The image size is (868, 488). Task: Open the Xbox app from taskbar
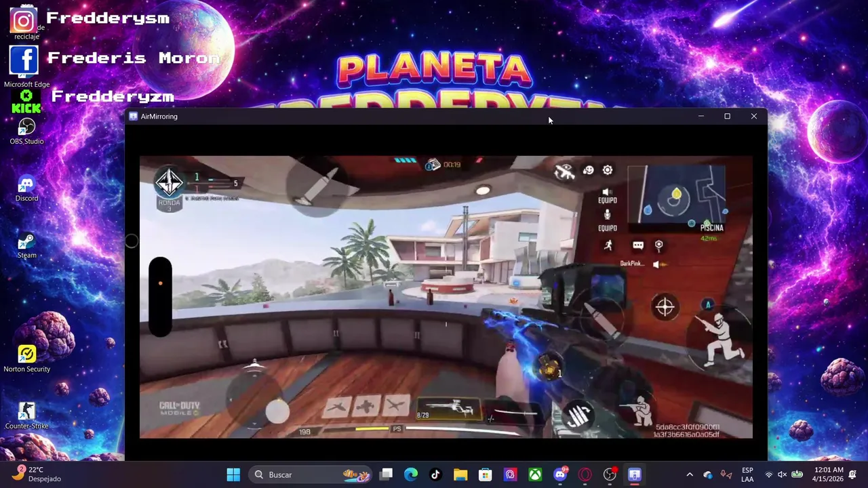[535, 474]
